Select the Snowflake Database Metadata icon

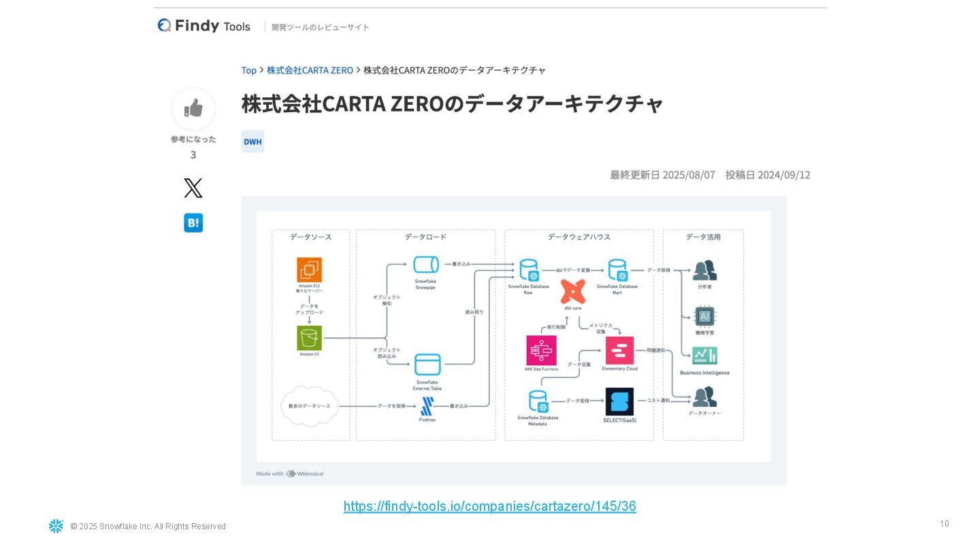538,402
